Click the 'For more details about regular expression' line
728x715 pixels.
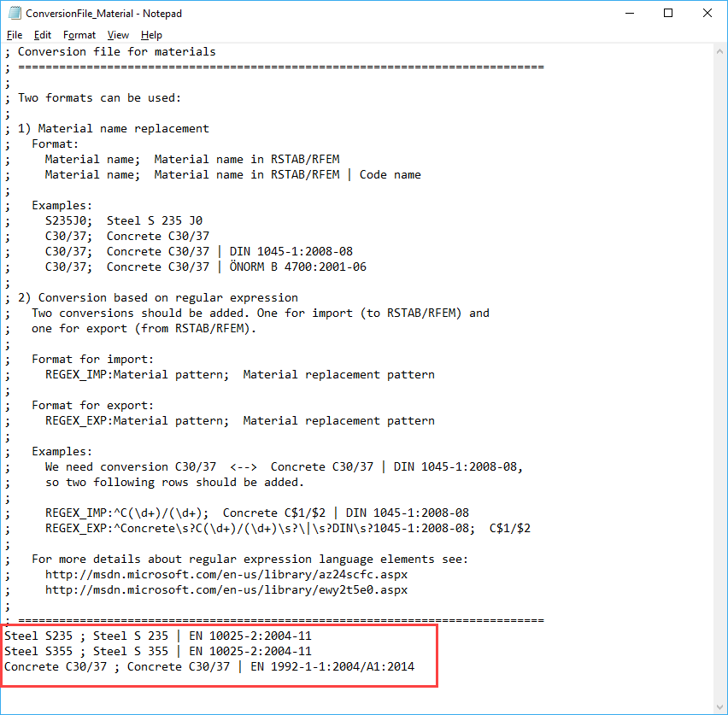coord(250,559)
